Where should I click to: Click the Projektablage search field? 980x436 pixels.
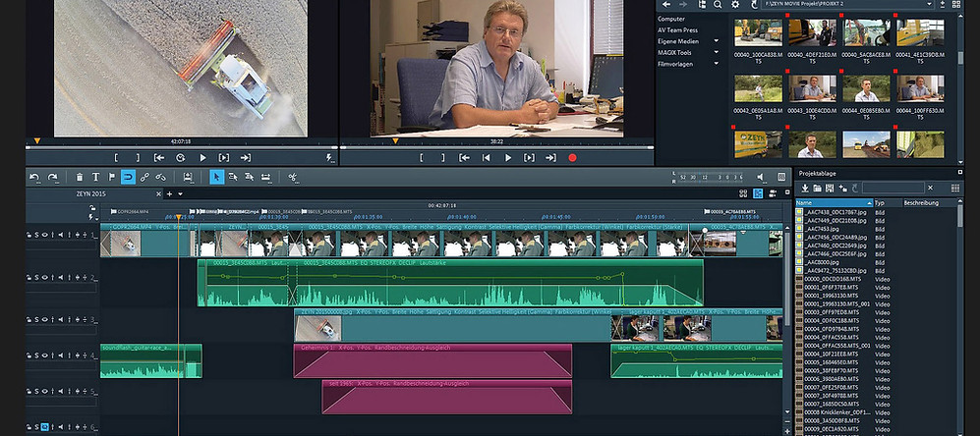pos(894,188)
